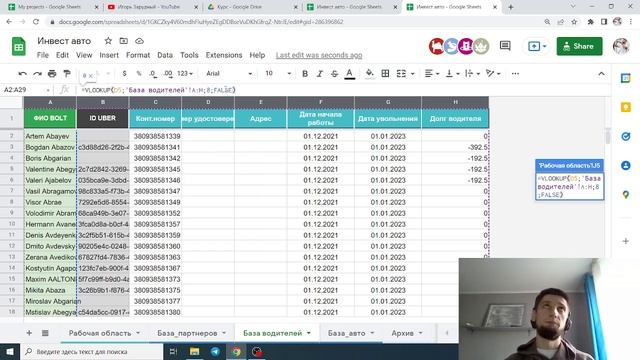Format as currency with dollar icon
This screenshot has width=640, height=360.
point(124,73)
